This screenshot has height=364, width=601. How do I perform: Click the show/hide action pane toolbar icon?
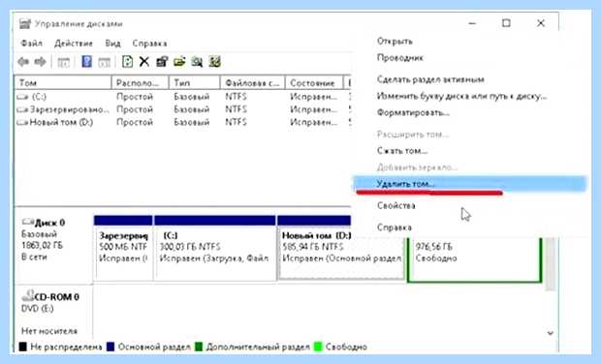tap(105, 62)
